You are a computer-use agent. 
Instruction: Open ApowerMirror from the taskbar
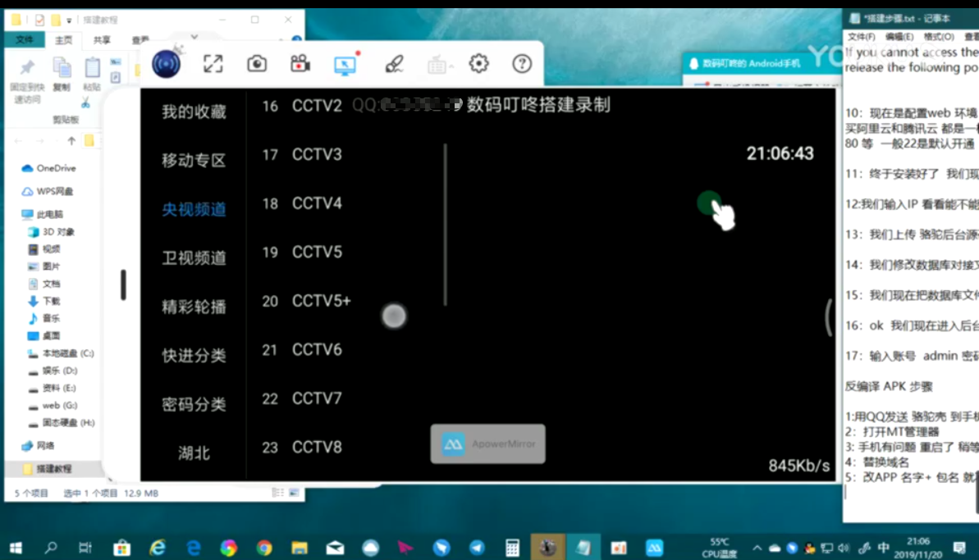(654, 547)
